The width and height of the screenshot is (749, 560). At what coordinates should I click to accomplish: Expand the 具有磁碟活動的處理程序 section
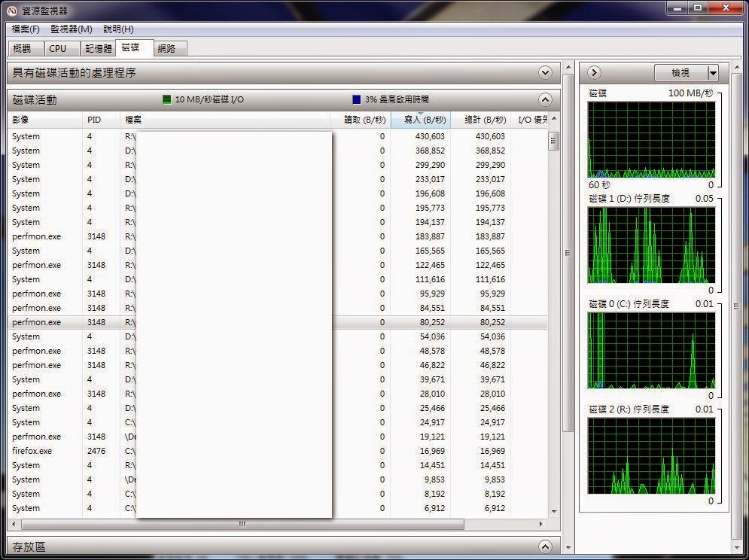(545, 72)
